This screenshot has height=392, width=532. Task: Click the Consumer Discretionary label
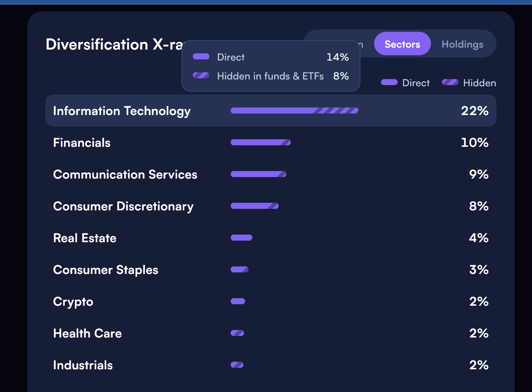coord(123,206)
